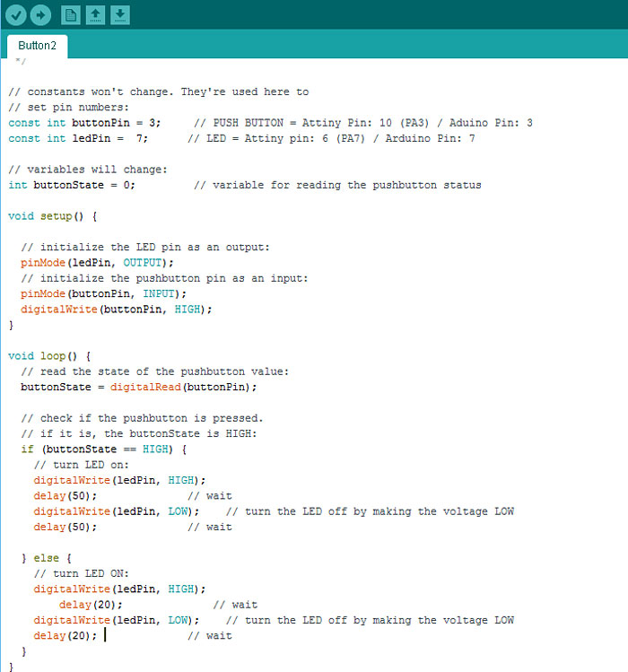Create a new sketch with New icon
Viewport: 628px width, 672px height.
pyautogui.click(x=71, y=15)
